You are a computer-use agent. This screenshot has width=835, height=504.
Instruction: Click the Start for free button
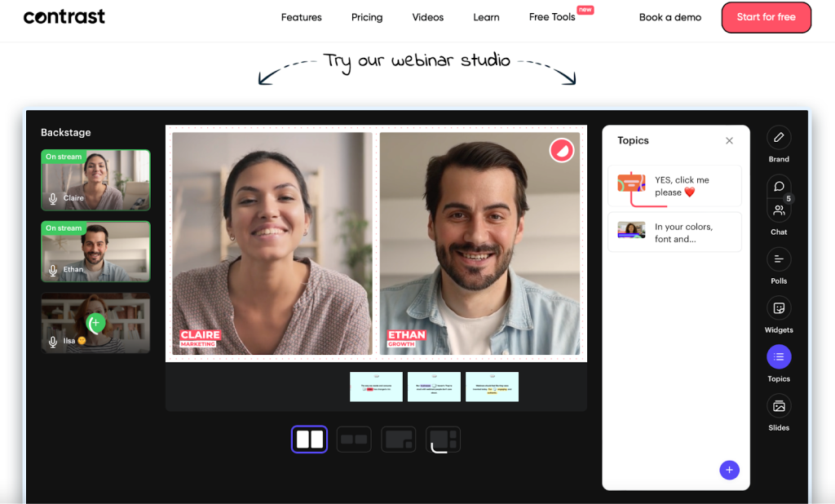click(x=767, y=17)
